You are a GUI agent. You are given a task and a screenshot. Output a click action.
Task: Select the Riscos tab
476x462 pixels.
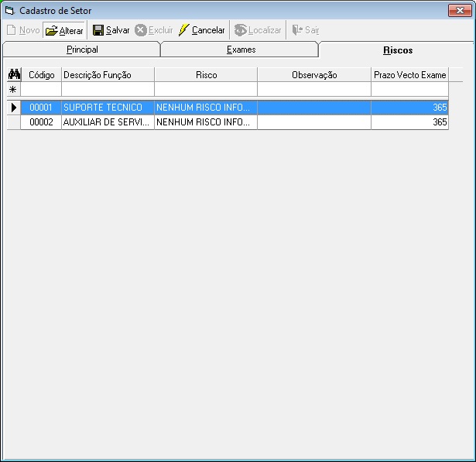pos(398,50)
